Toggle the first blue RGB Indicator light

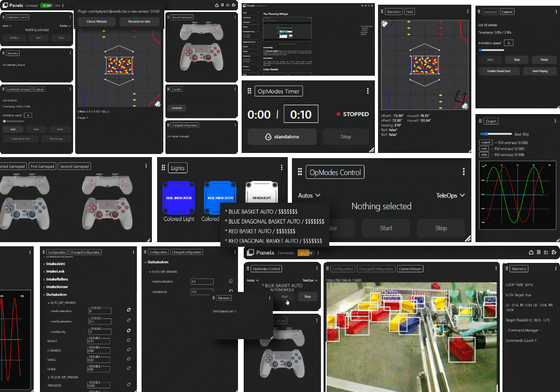pyautogui.click(x=178, y=198)
